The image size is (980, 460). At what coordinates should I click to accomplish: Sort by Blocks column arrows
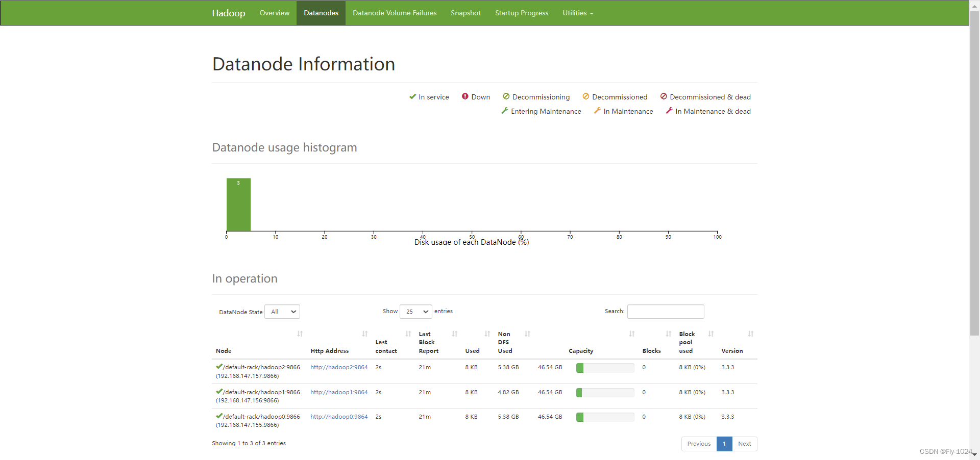pos(669,334)
